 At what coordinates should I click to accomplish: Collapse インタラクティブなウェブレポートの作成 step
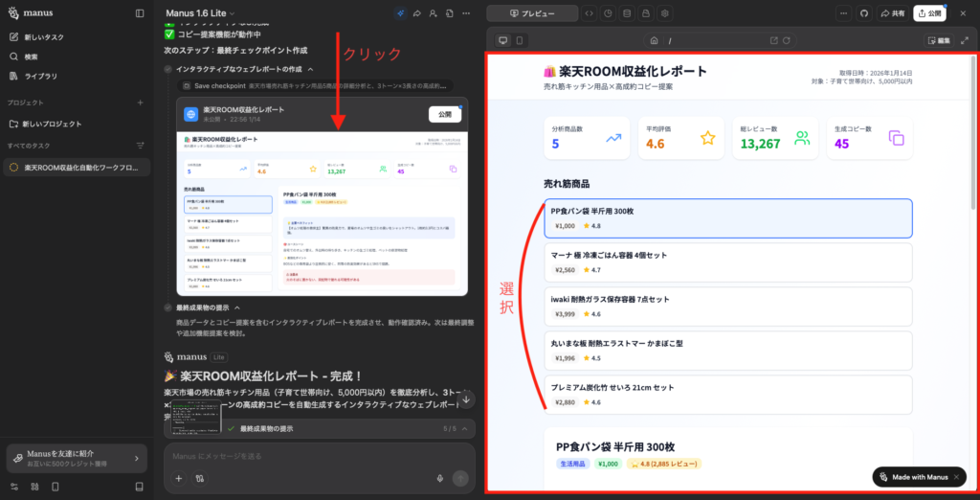click(x=311, y=69)
